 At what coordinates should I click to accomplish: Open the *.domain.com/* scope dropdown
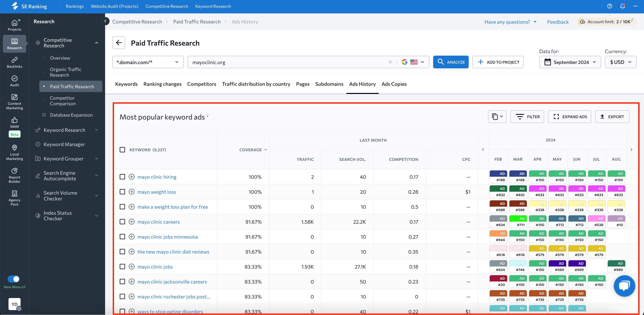pos(148,62)
